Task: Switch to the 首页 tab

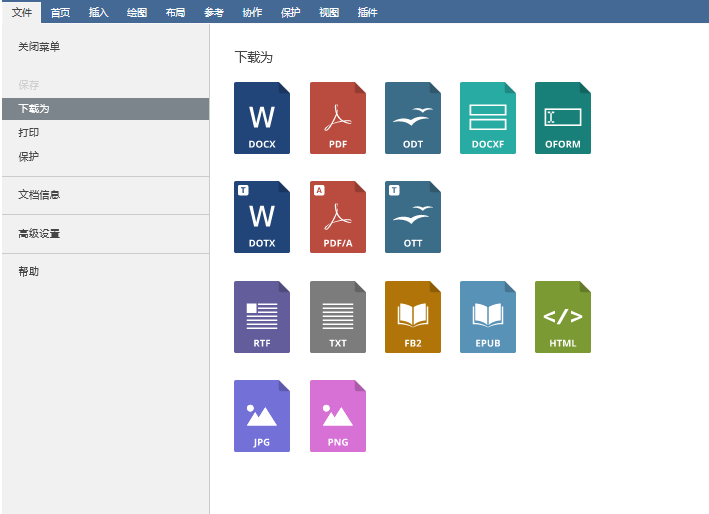Action: coord(60,12)
